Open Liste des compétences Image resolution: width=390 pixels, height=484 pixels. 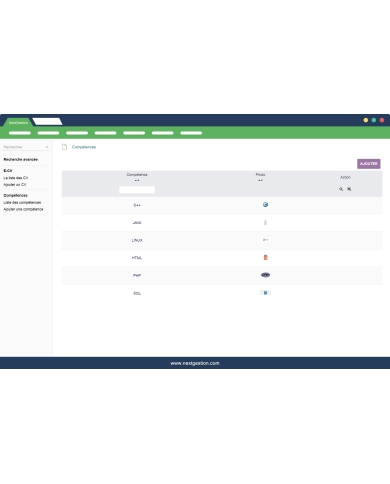pyautogui.click(x=22, y=202)
